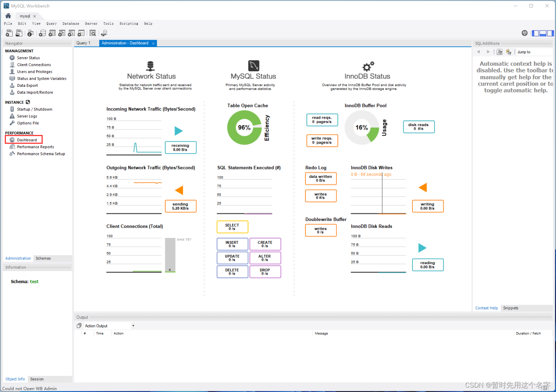The image size is (556, 392).
Task: Click the Instance section icon
Action: point(28,102)
